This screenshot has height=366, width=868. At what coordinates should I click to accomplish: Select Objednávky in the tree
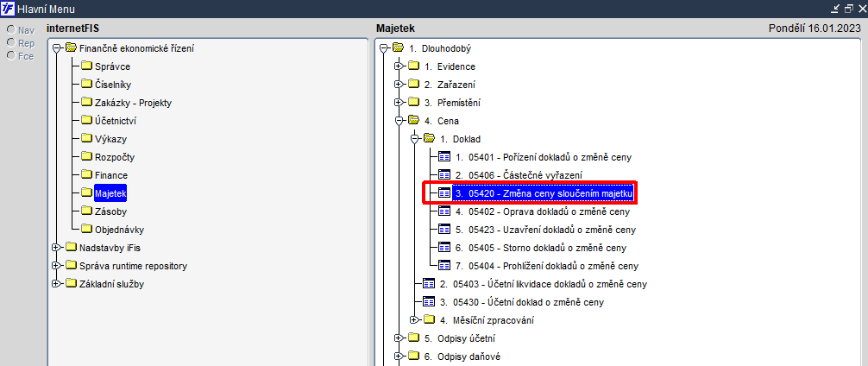tap(120, 230)
